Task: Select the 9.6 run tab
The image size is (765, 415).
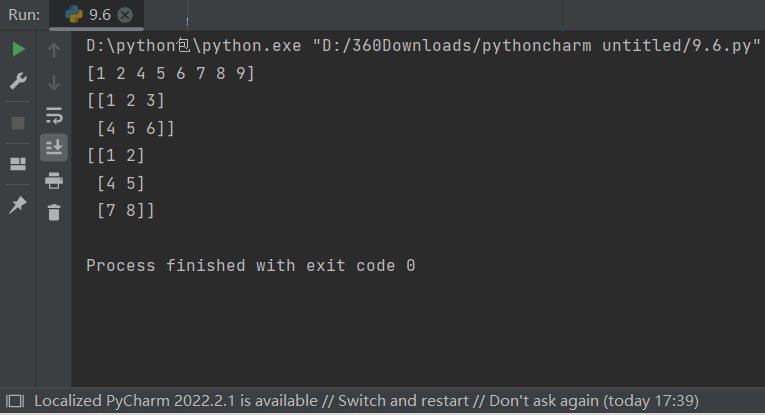Action: click(97, 15)
